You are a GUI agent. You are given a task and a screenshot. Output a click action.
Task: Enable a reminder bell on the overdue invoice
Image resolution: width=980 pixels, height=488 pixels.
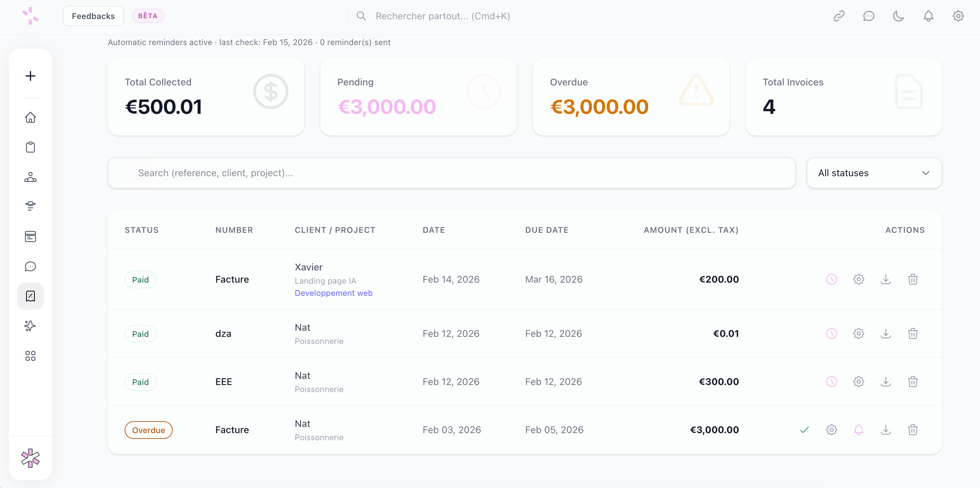coord(859,430)
